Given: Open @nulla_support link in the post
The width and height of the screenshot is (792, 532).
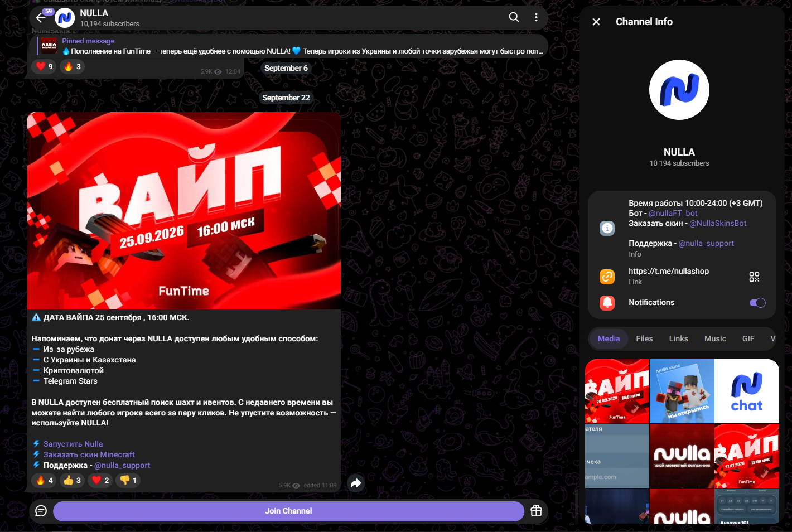Looking at the screenshot, I should (x=122, y=465).
